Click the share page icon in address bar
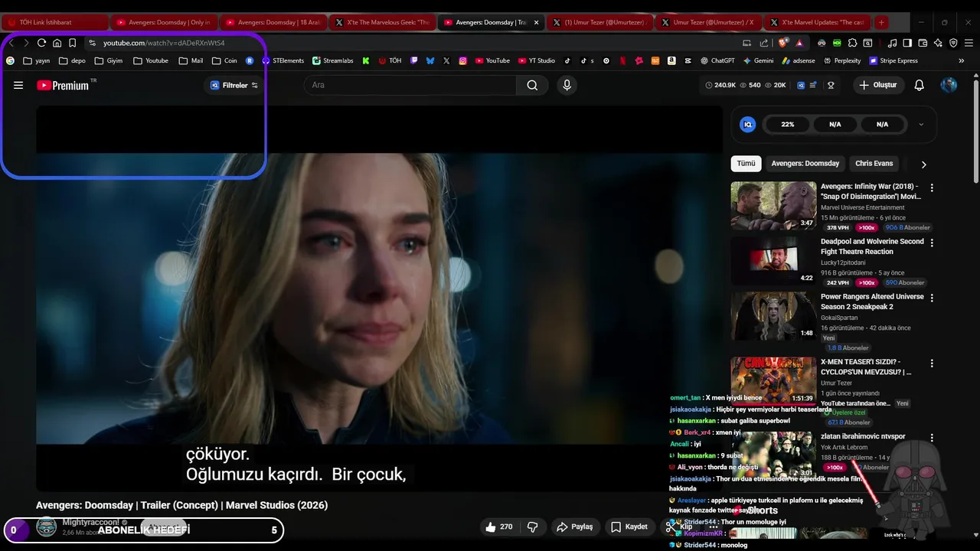 click(x=764, y=43)
